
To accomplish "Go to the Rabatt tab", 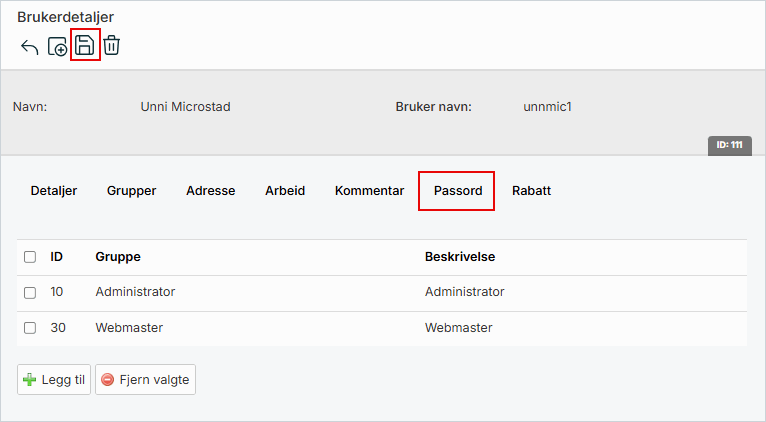I will [x=531, y=191].
